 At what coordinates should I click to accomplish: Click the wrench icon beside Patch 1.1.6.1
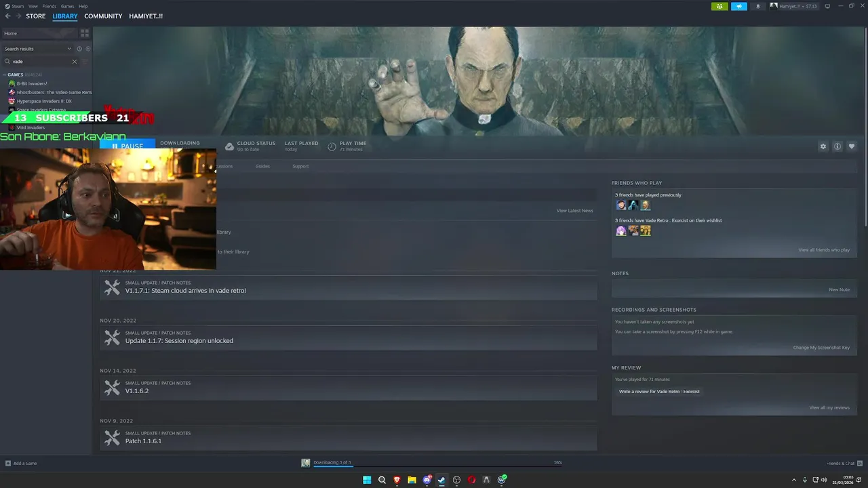(112, 438)
